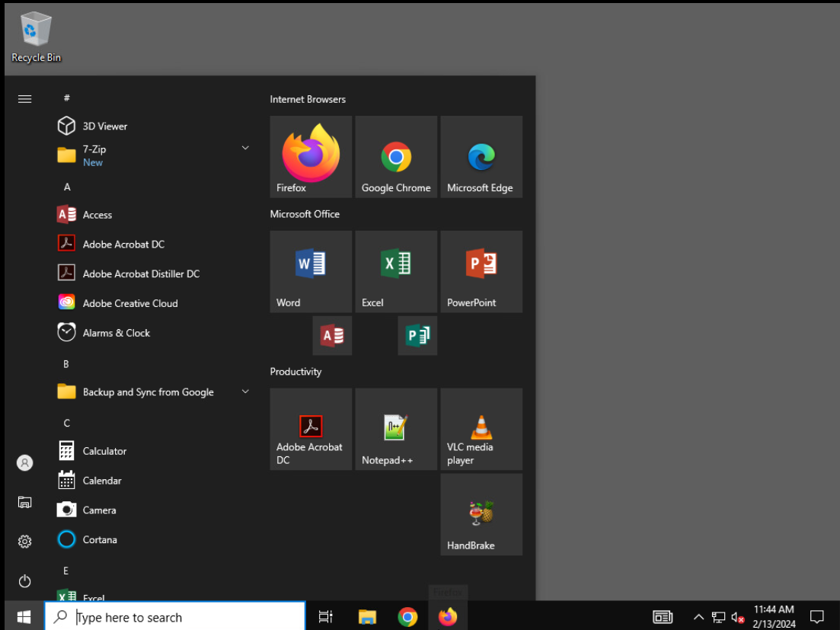This screenshot has width=840, height=630.
Task: Click the letter C group header
Action: [x=66, y=424]
